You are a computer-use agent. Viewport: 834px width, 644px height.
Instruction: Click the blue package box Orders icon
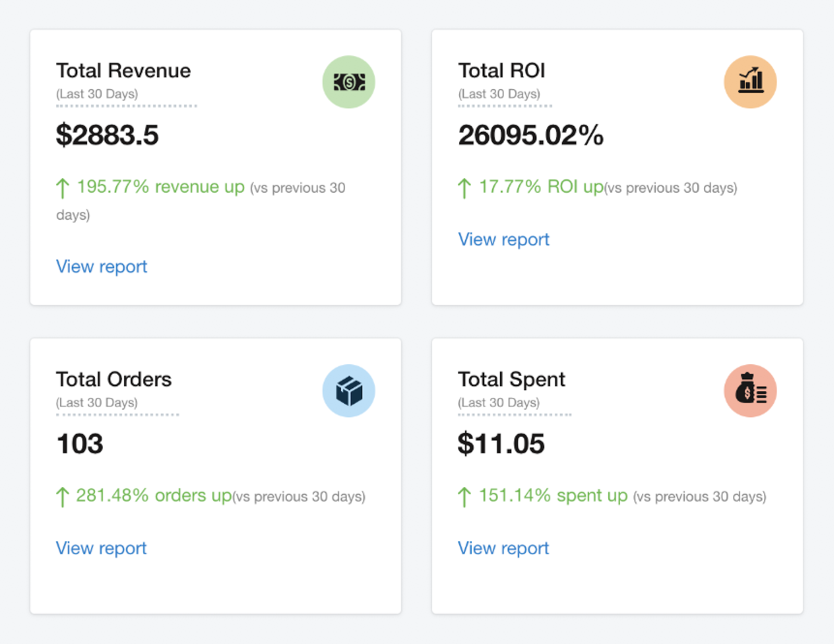[x=349, y=391]
